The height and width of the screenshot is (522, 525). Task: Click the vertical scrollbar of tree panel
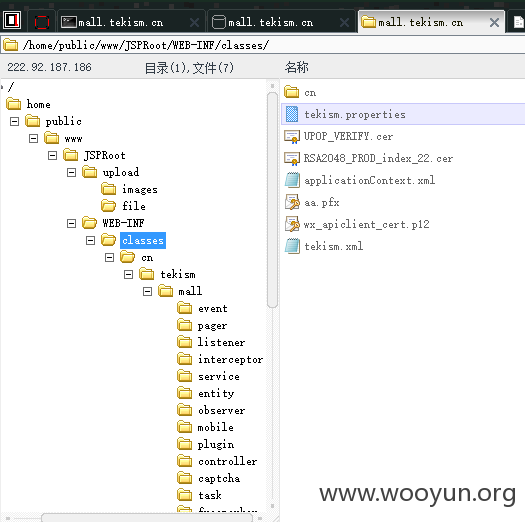(272, 200)
